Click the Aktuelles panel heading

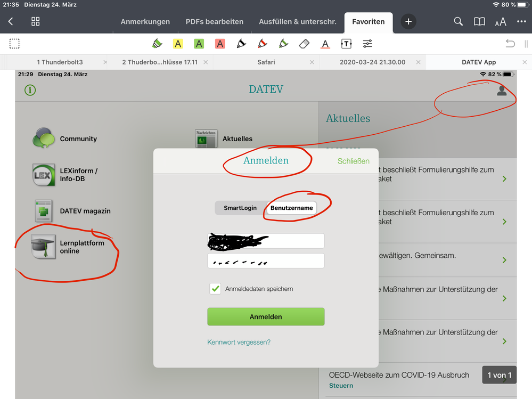348,118
